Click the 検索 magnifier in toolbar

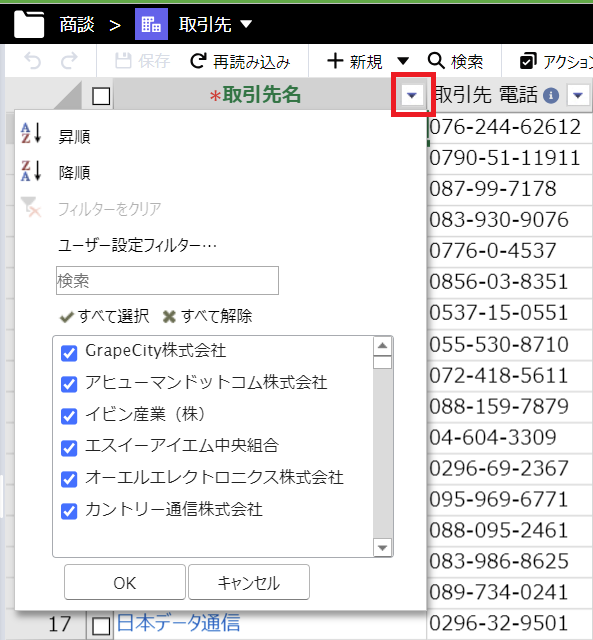tap(436, 61)
